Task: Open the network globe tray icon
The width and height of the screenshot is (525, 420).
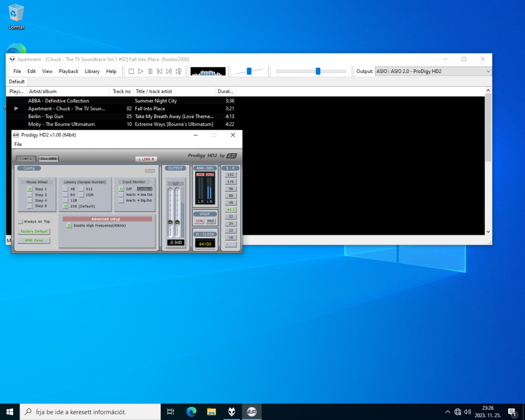Action: pos(458,412)
